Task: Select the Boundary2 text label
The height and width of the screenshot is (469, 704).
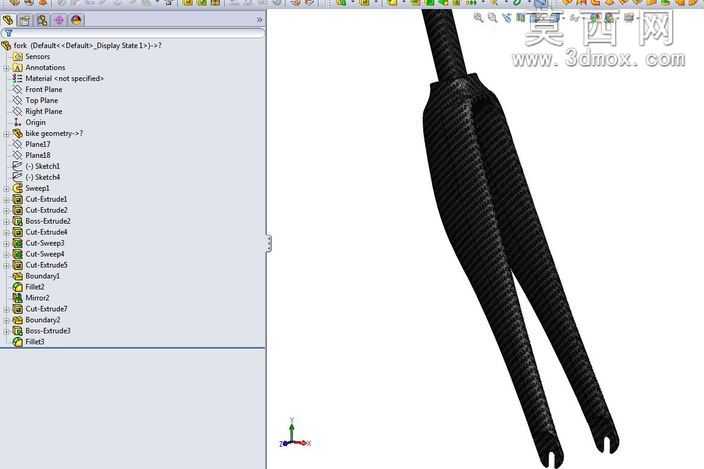Action: pos(43,320)
